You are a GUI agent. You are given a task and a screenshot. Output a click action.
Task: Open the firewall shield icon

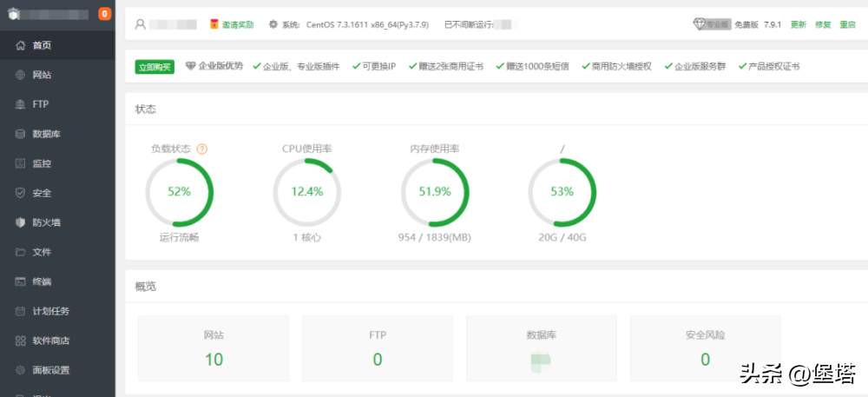pos(21,222)
